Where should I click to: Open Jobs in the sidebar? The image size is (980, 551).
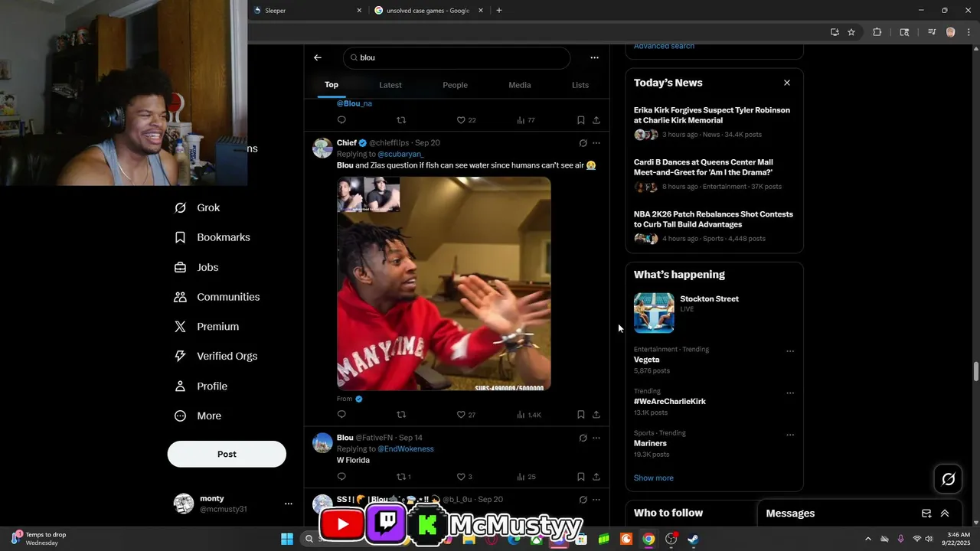tap(197, 267)
